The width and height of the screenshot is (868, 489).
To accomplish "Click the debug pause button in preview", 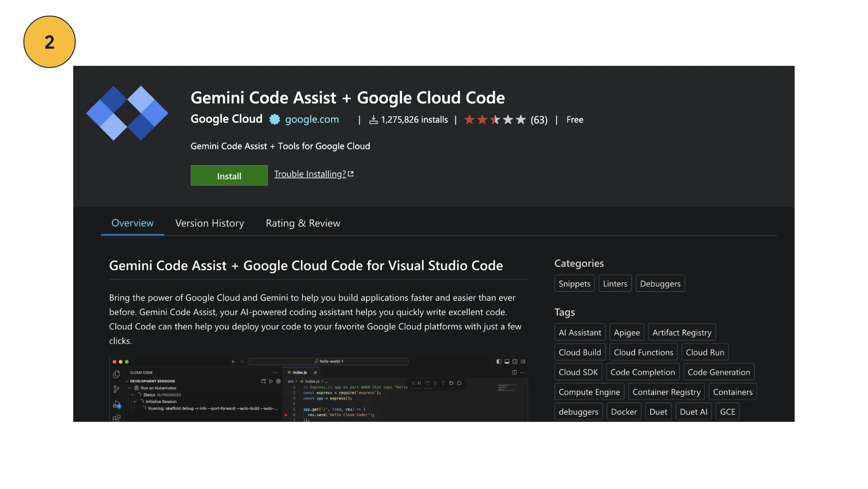I will (x=419, y=383).
